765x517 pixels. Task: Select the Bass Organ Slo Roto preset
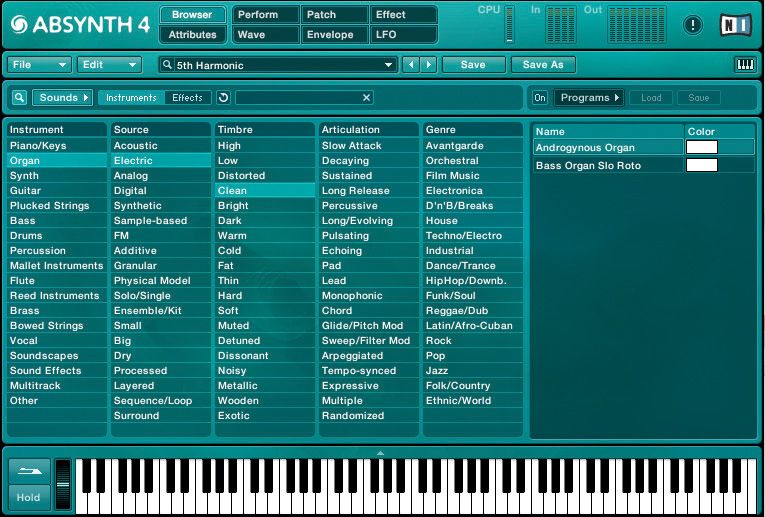[608, 165]
